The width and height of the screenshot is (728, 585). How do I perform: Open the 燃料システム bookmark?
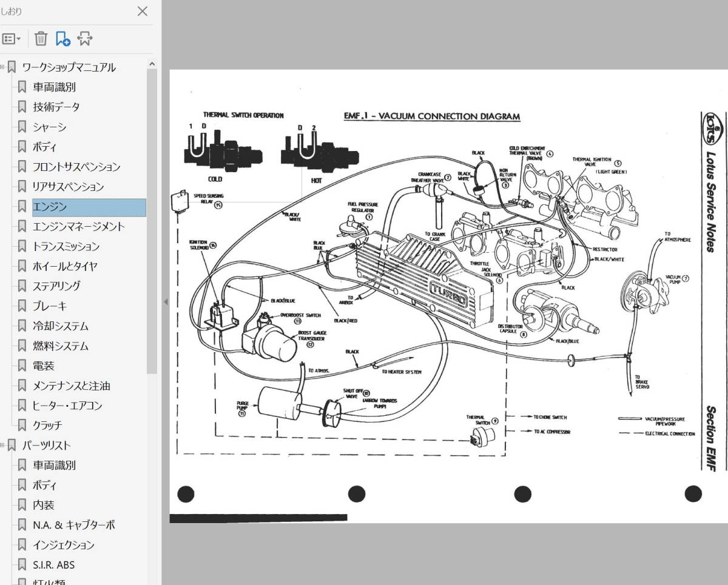point(61,346)
